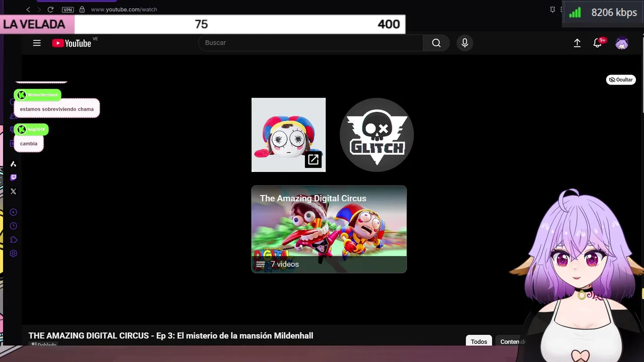Click the open-in-new icon on Pomni thumbnail
This screenshot has height=362, width=644.
(x=313, y=160)
